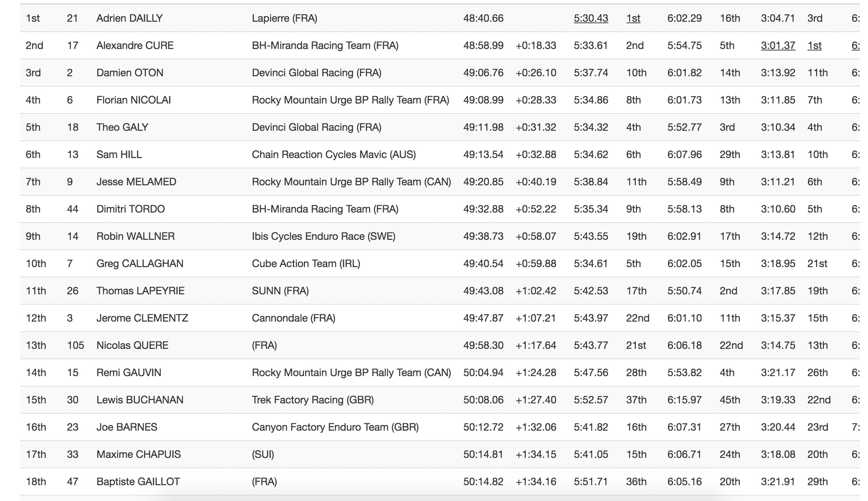This screenshot has height=501, width=868.
Task: Click Greg CALLAGHAN's total time 49:40.54
Action: pyautogui.click(x=483, y=263)
